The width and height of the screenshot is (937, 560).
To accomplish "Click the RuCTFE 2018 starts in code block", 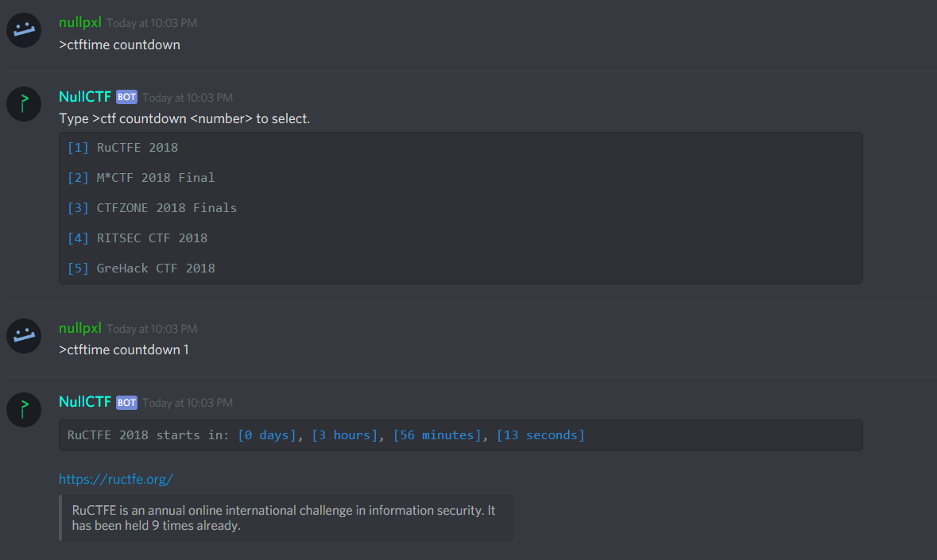I will tap(461, 435).
